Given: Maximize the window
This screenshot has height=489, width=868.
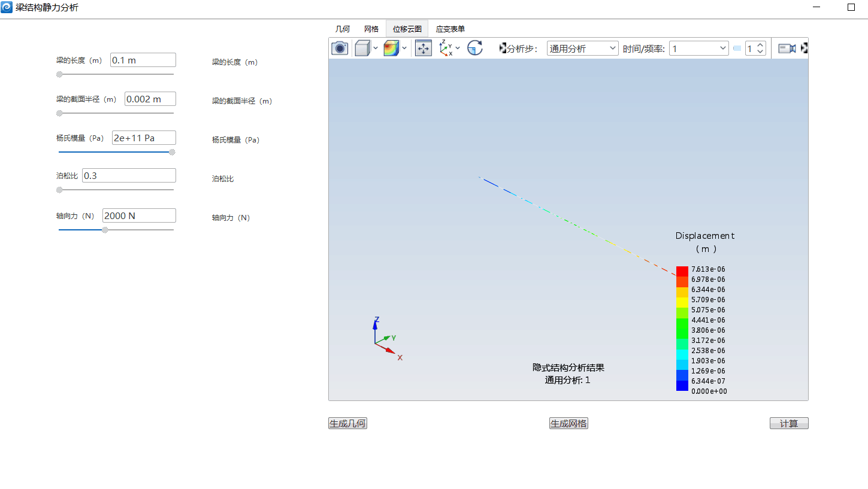Looking at the screenshot, I should [x=851, y=8].
